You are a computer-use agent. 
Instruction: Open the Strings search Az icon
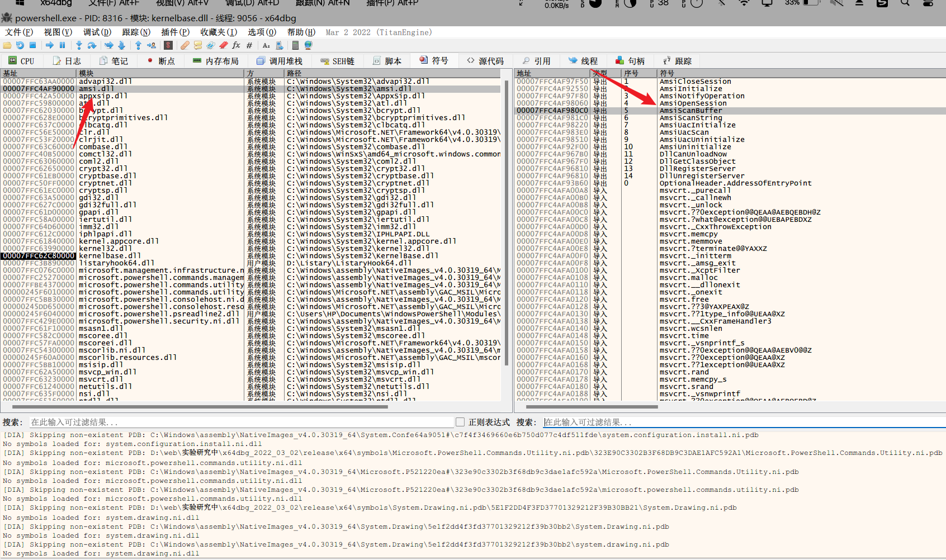click(x=266, y=45)
